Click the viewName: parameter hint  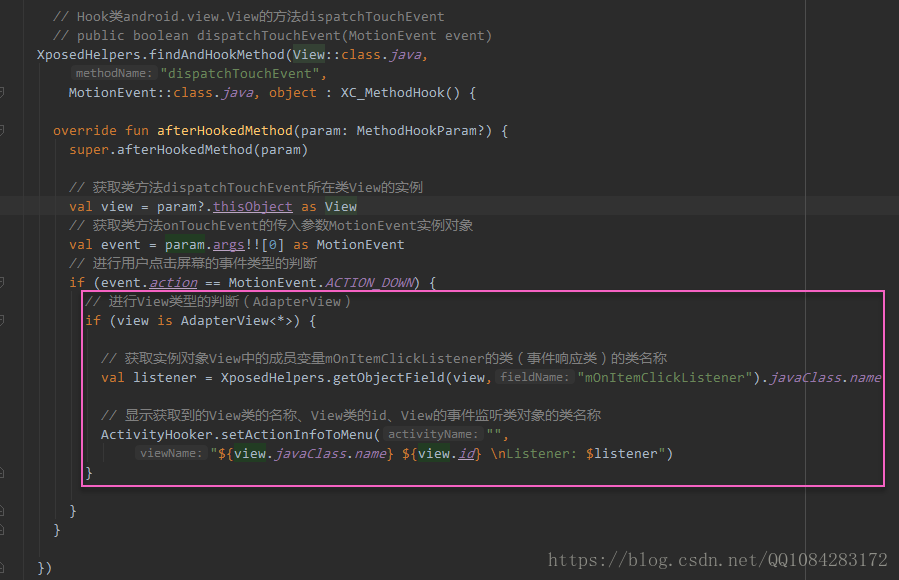[171, 453]
